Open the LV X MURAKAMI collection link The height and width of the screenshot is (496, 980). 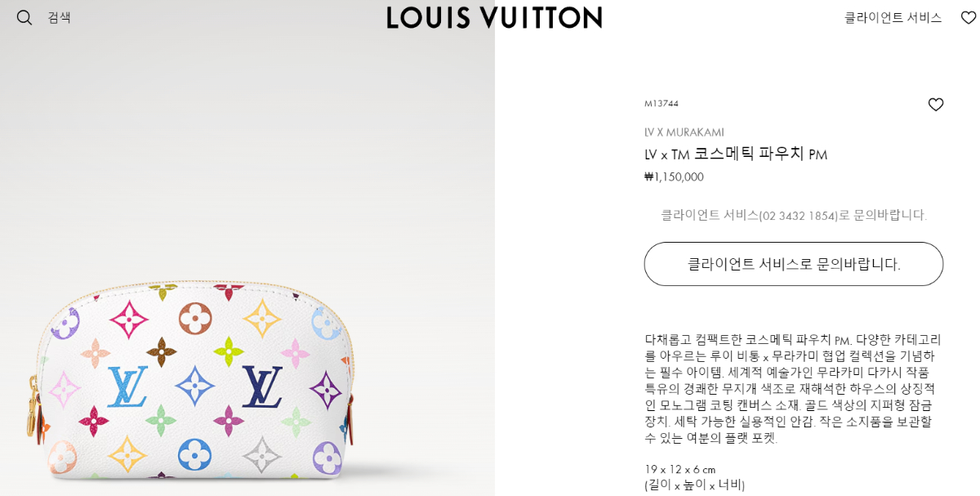pyautogui.click(x=684, y=132)
